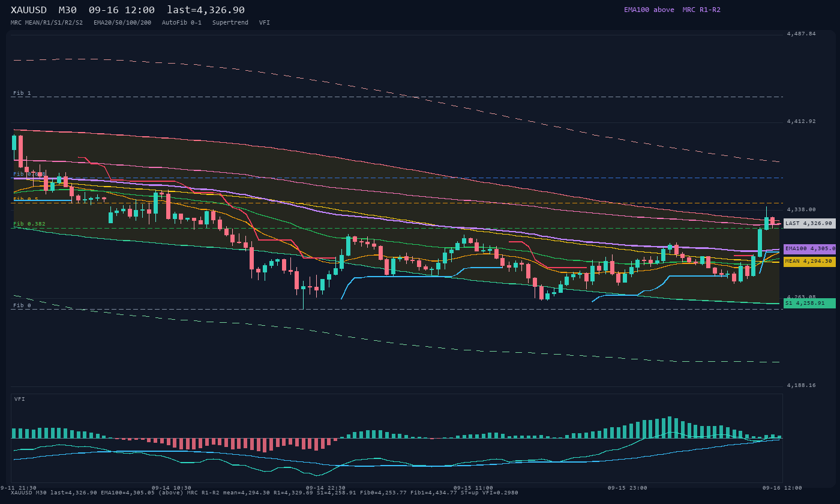This screenshot has width=840, height=504.
Task: Click the 'Fib 0.382' level label
Action: click(x=29, y=224)
